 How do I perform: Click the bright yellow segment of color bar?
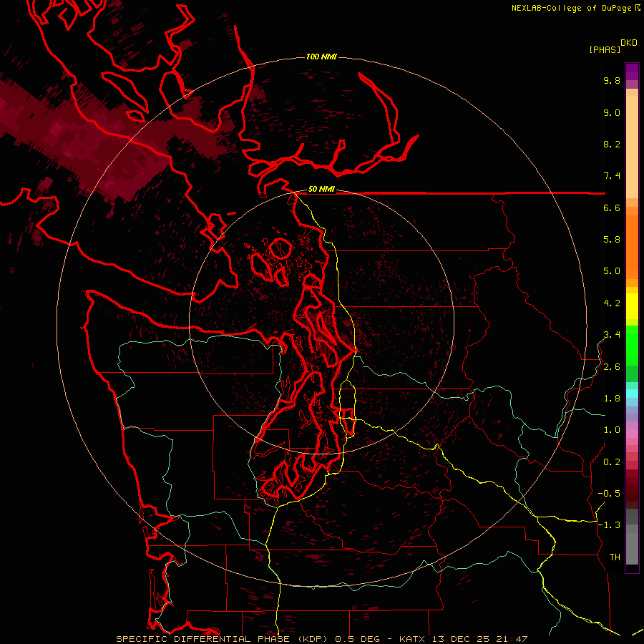(x=632, y=306)
